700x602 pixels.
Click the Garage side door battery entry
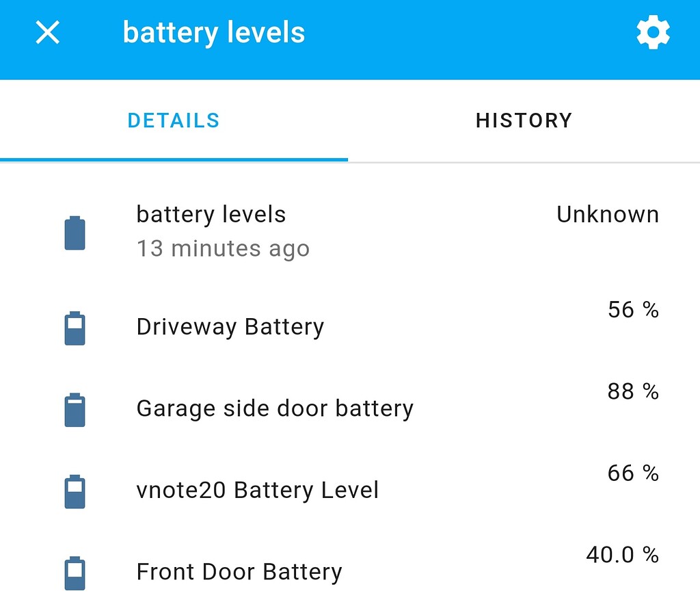click(275, 408)
